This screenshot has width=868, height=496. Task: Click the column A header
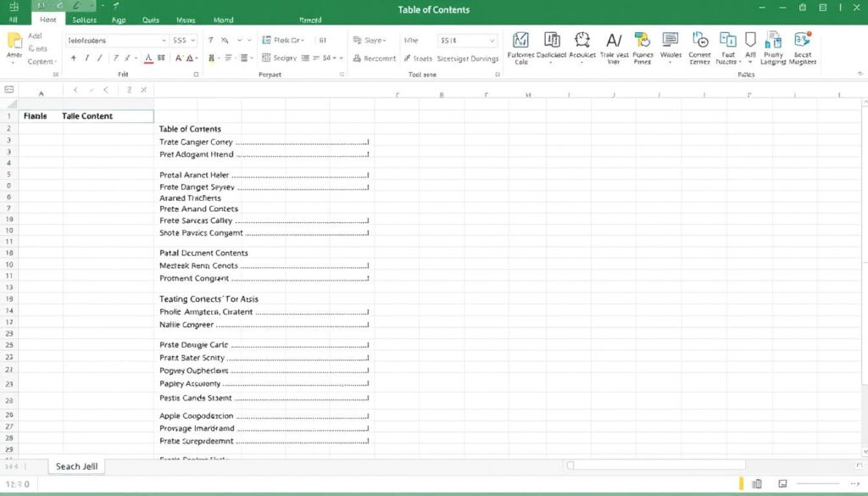[41, 93]
